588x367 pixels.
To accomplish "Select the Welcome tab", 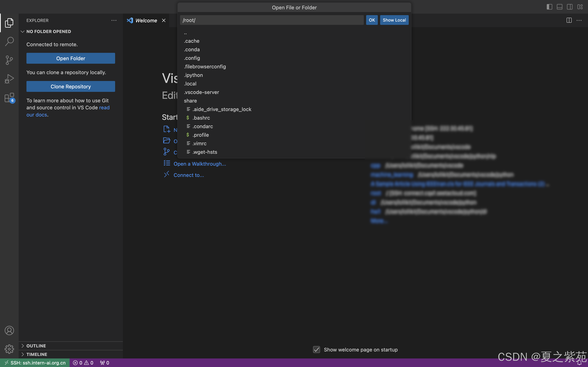I will tap(146, 20).
